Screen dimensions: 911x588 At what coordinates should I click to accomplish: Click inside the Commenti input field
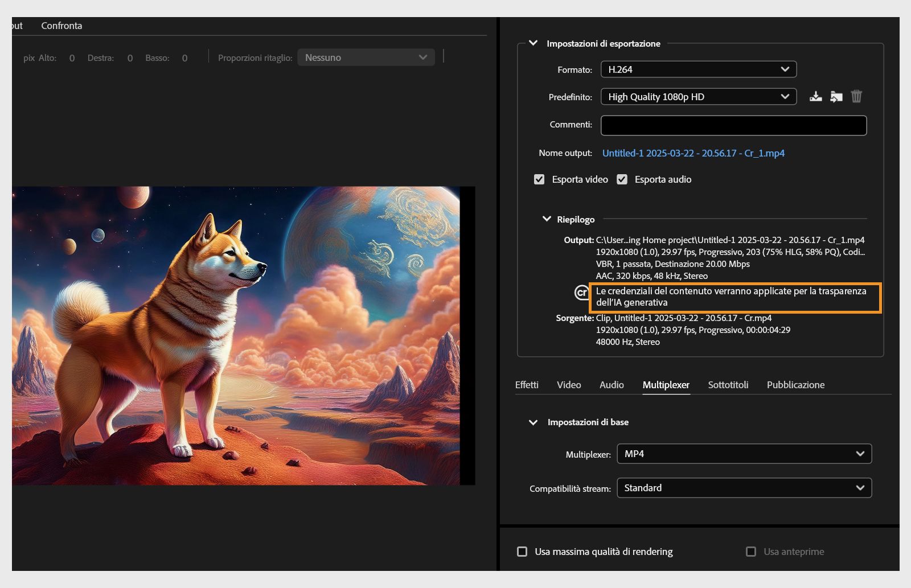(x=733, y=125)
